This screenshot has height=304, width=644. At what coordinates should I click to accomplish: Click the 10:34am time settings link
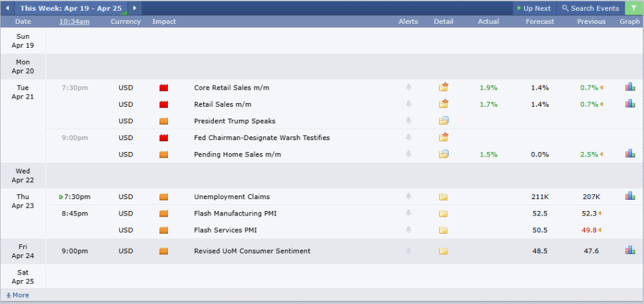pos(74,21)
